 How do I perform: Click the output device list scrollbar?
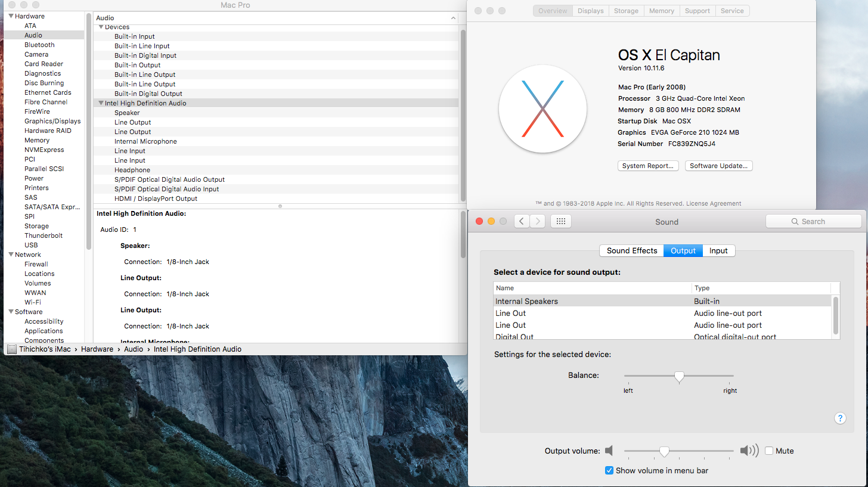[836, 315]
